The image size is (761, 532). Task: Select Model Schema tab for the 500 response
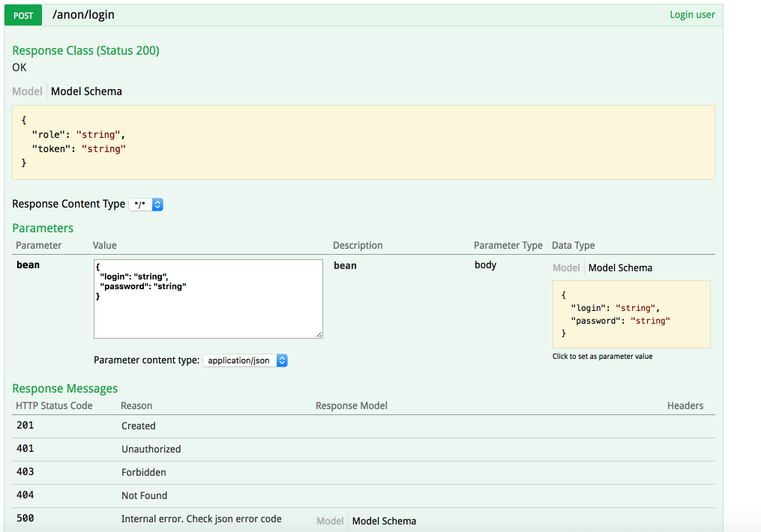pyautogui.click(x=384, y=521)
